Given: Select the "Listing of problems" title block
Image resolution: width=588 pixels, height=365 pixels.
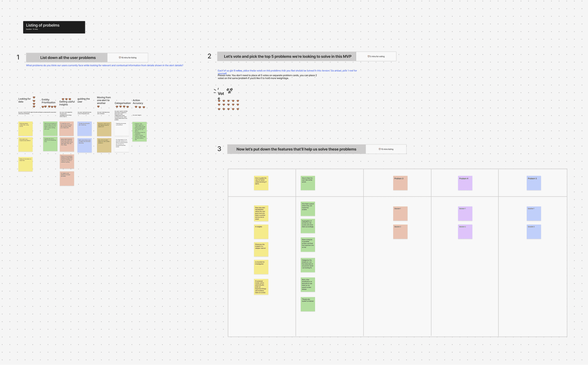Looking at the screenshot, I should [x=54, y=27].
